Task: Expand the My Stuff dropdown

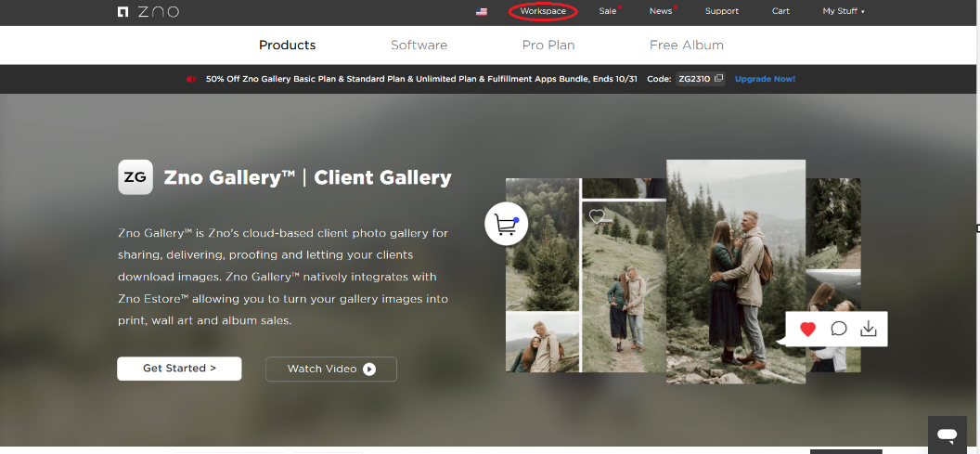Action: pos(844,11)
